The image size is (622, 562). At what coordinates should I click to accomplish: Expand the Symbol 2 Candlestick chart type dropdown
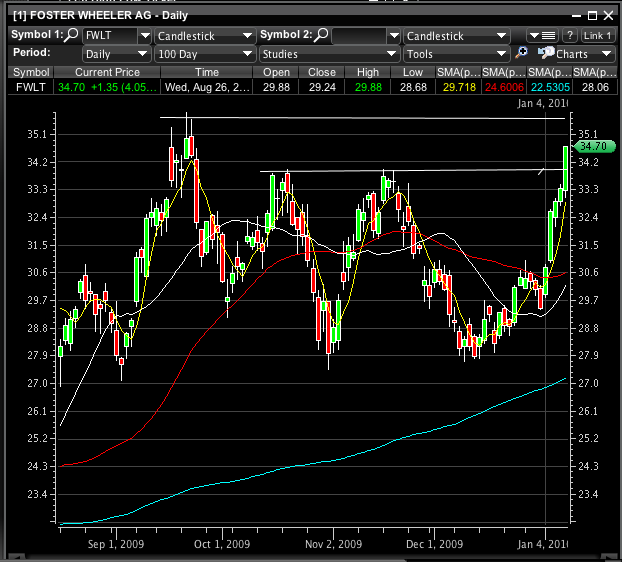[502, 36]
